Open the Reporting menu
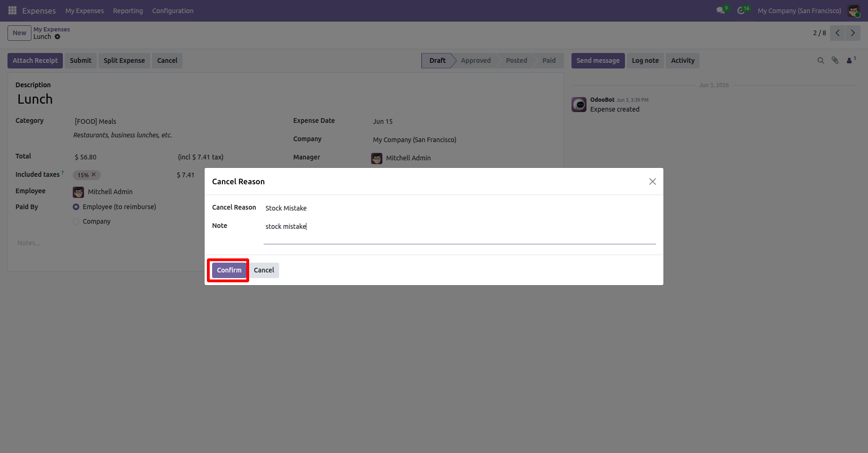The width and height of the screenshot is (868, 453). coord(128,11)
